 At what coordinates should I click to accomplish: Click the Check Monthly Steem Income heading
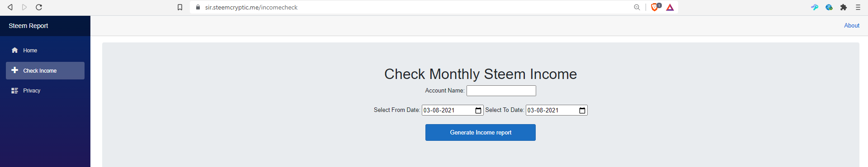481,74
